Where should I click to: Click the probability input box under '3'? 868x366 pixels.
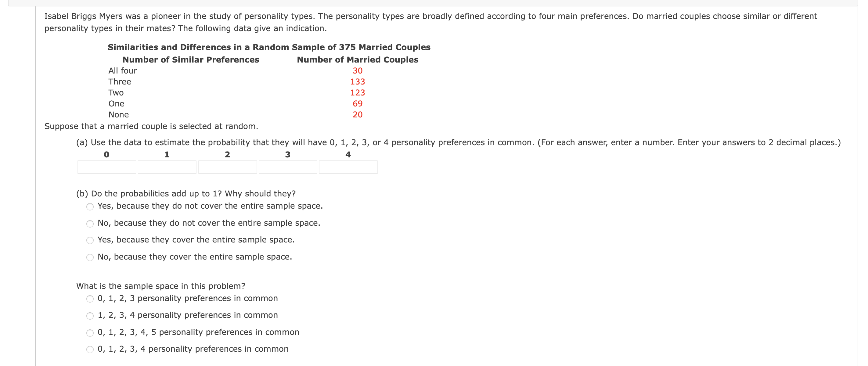288,167
